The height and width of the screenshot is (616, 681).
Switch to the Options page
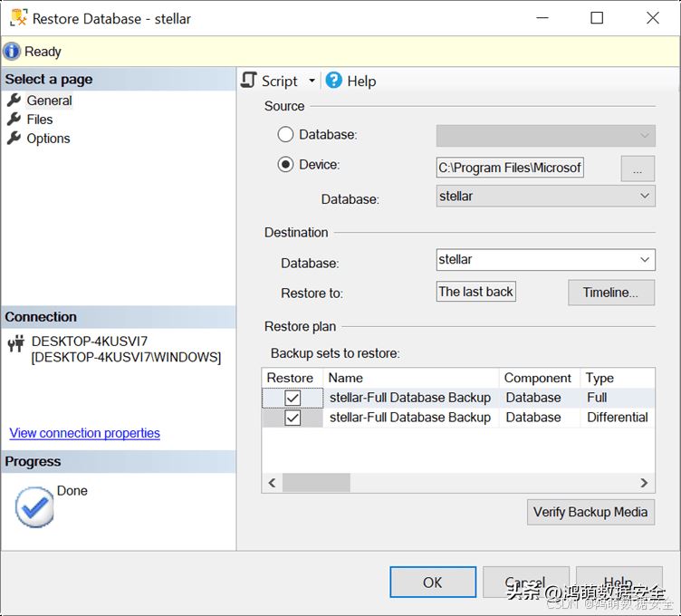pos(48,139)
